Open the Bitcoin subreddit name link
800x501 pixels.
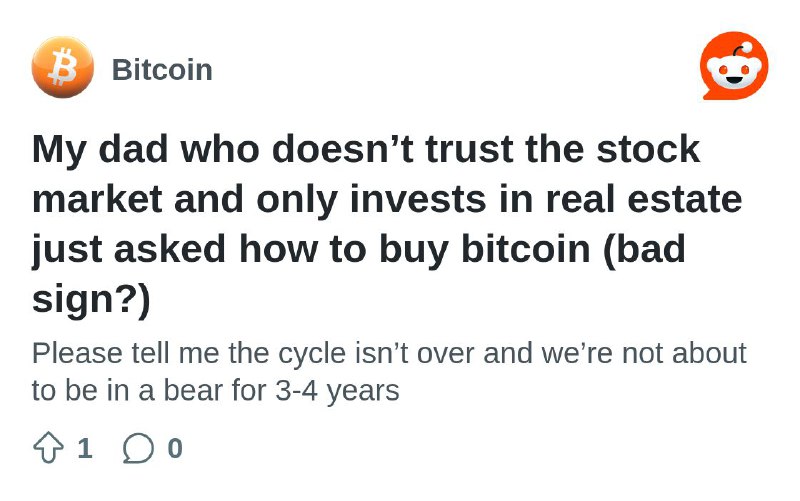coord(162,69)
